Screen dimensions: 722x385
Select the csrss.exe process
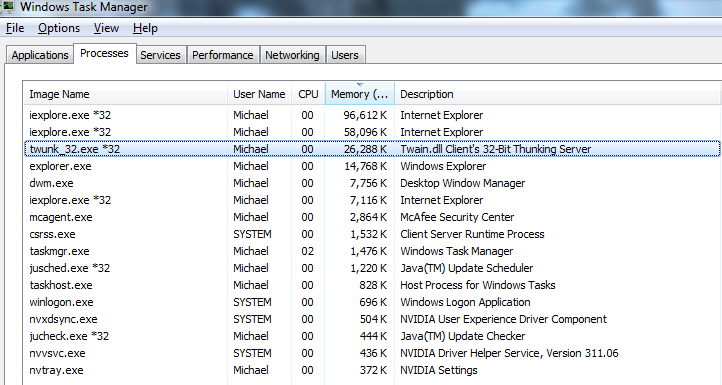[x=372, y=234]
